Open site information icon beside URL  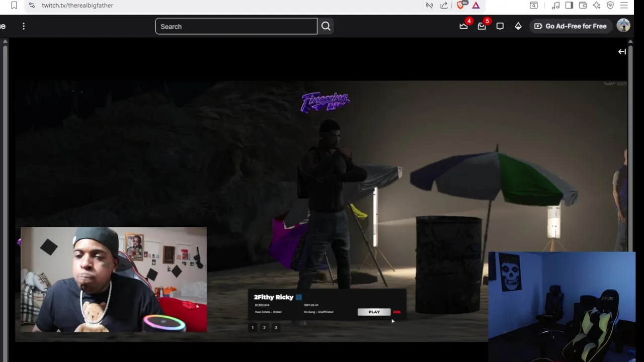(32, 5)
